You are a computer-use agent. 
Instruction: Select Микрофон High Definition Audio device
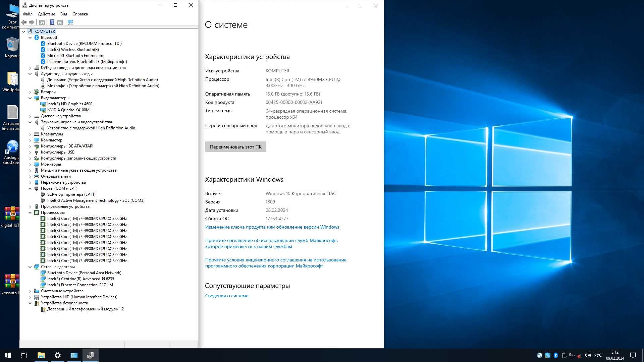[103, 86]
